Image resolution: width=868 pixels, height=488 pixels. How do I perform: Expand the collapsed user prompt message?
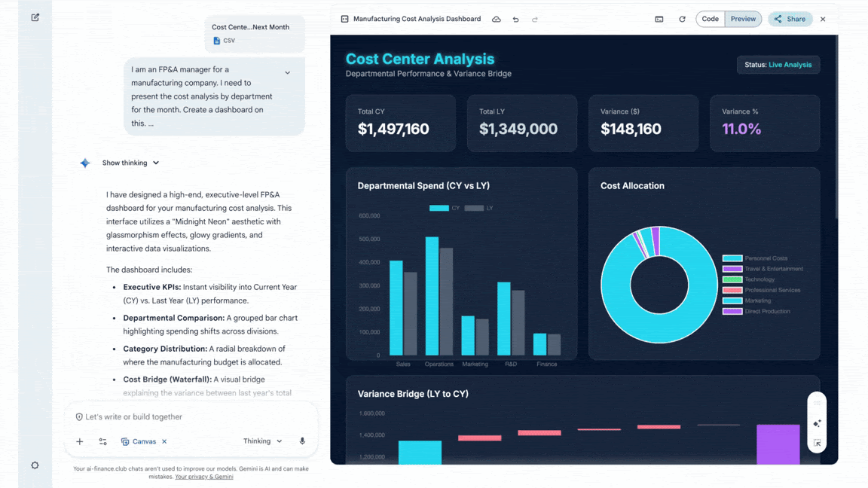tap(287, 73)
